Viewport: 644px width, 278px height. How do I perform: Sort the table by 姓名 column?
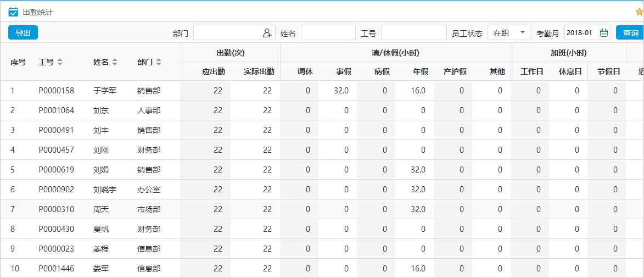[x=115, y=62]
